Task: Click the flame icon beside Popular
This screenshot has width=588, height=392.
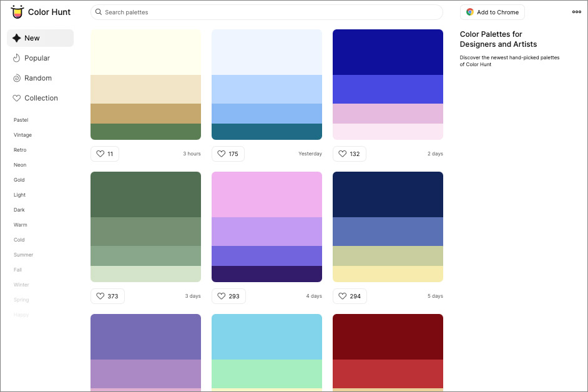Action: 17,58
